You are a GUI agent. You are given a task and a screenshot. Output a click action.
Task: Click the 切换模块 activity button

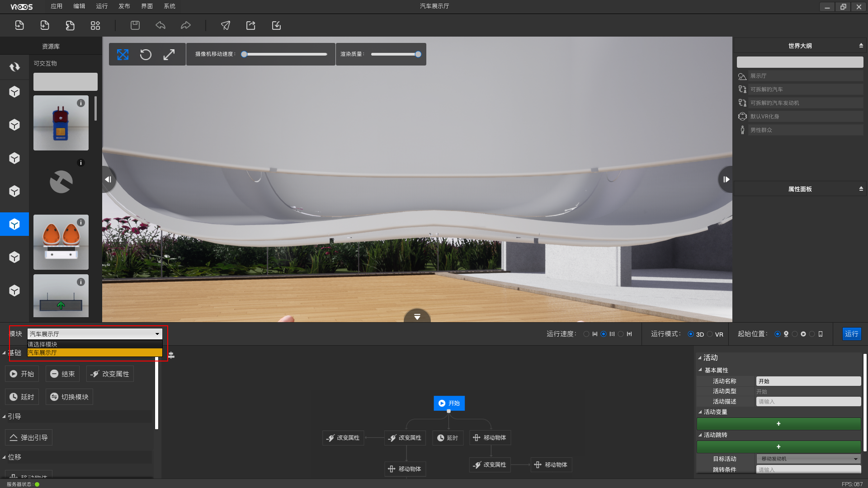(69, 397)
